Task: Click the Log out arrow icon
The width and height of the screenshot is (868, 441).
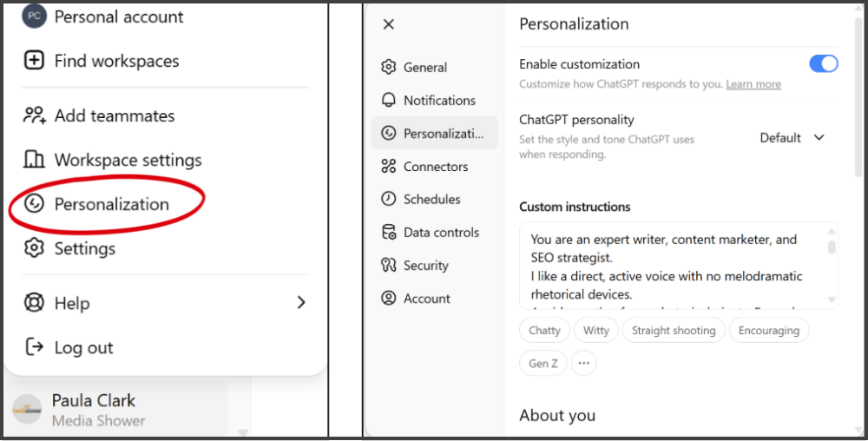Action: (34, 347)
